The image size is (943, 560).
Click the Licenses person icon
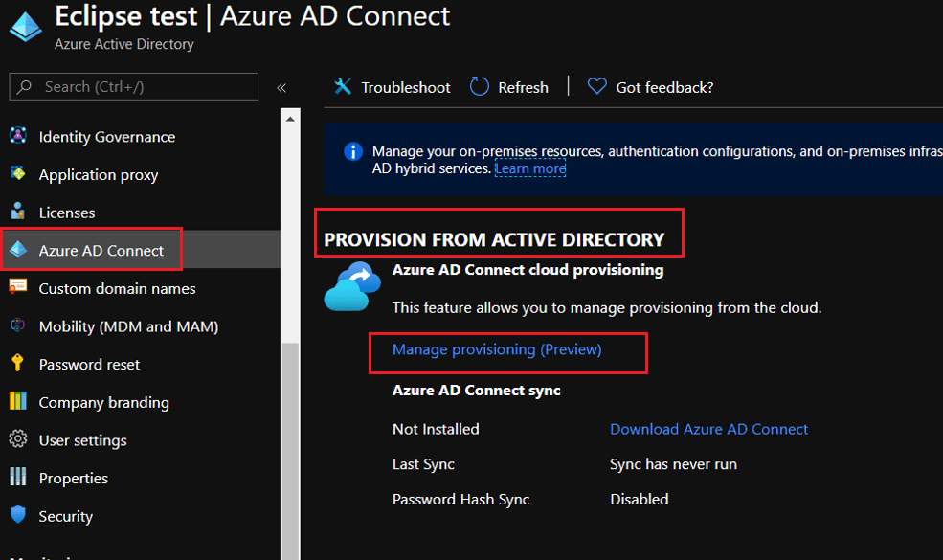17,212
